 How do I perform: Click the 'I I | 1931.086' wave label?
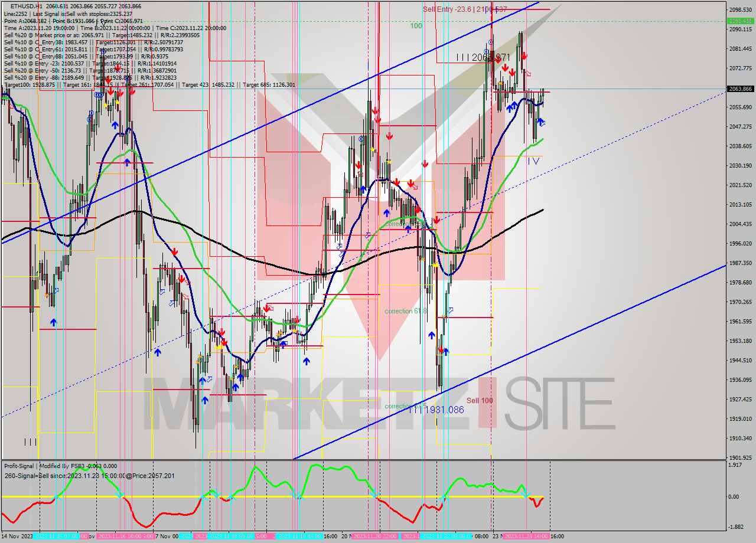436,409
